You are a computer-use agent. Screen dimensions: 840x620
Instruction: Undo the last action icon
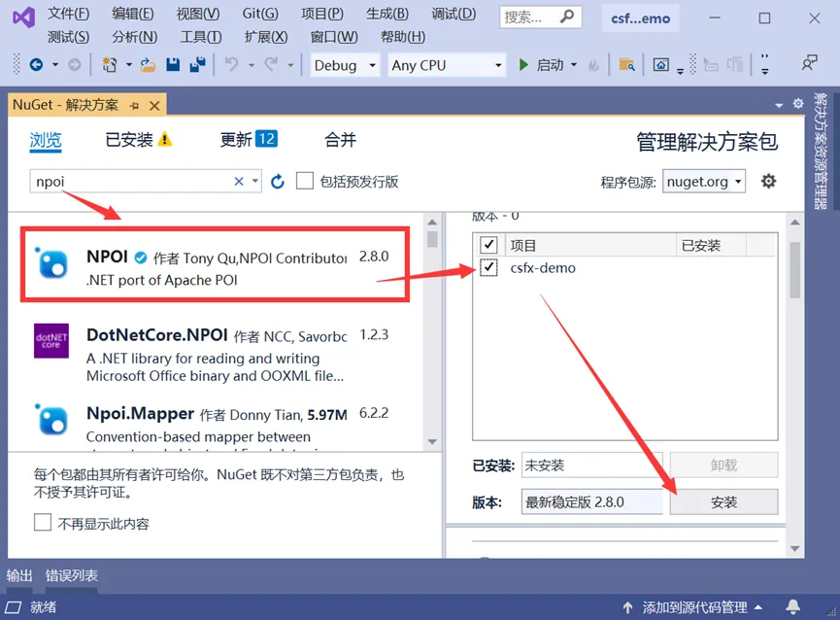(x=231, y=65)
